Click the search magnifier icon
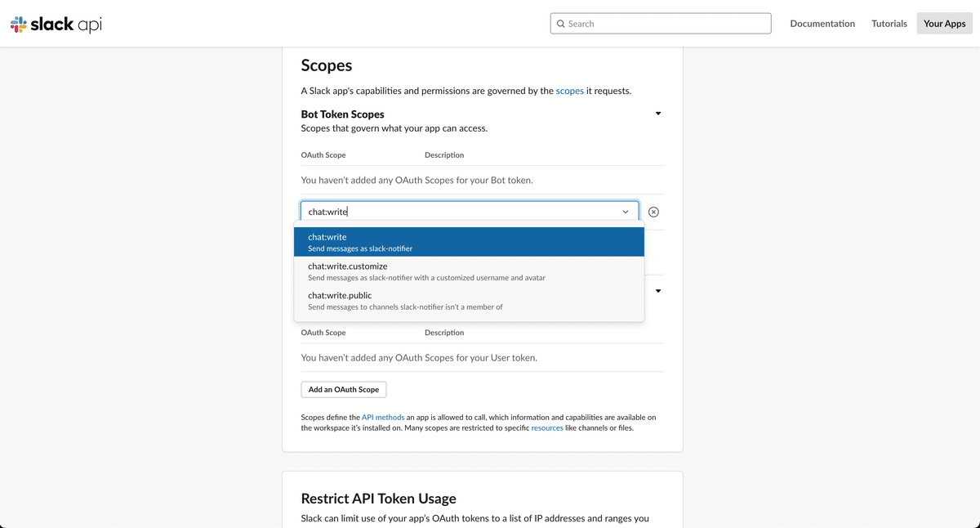980x528 pixels. [561, 24]
